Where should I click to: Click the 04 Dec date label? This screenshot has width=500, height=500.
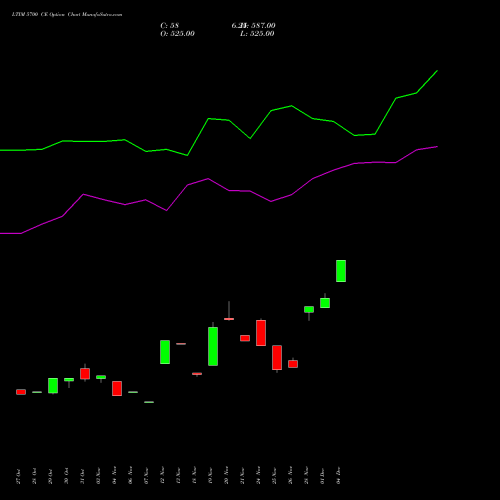coord(339,476)
